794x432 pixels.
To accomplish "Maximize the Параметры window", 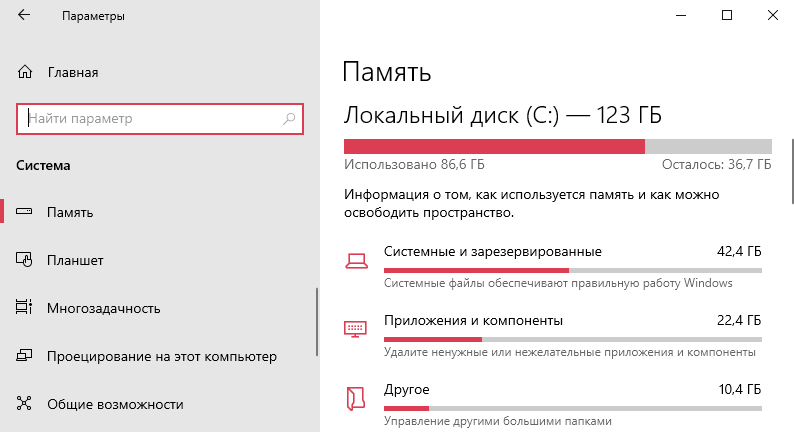I will [x=727, y=15].
